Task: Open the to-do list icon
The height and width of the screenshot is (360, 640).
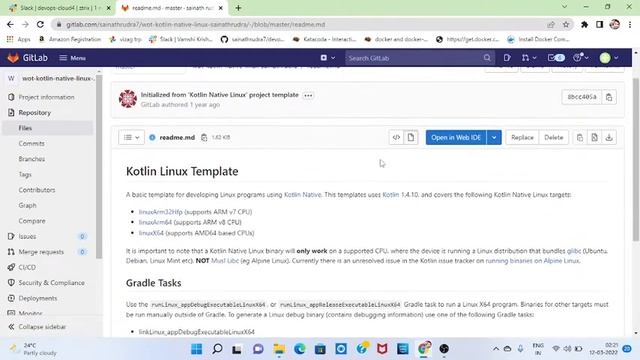Action: (x=556, y=58)
